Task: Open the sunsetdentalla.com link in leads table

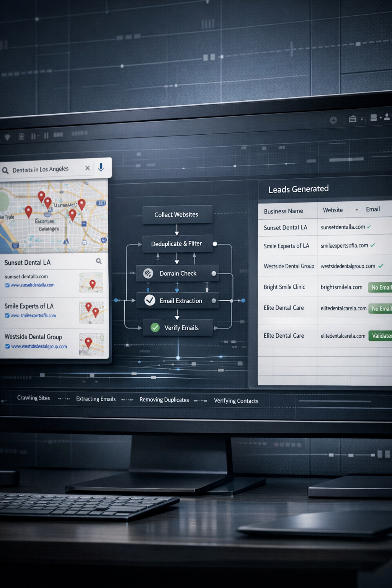Action: pos(343,227)
